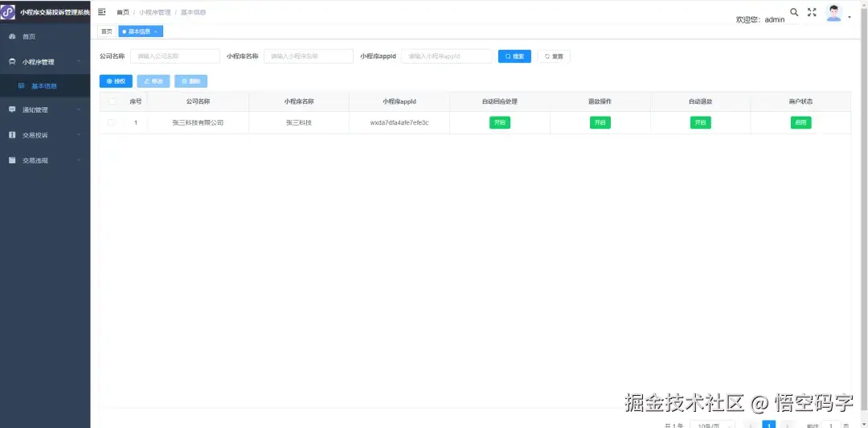
Task: Click the dashboard icon beside 首页 in the sidebar
Action: 12,36
